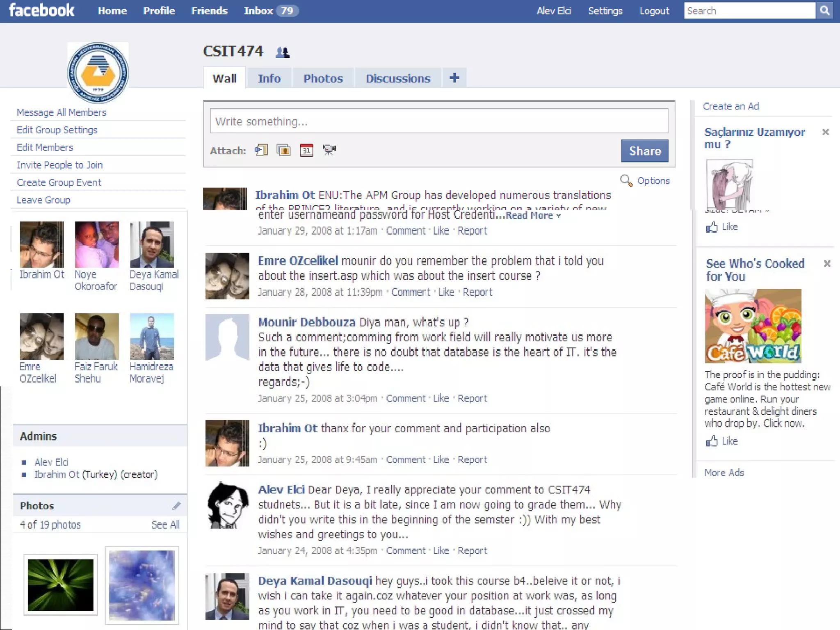Attach an event with the calendar icon
840x630 pixels.
[306, 150]
